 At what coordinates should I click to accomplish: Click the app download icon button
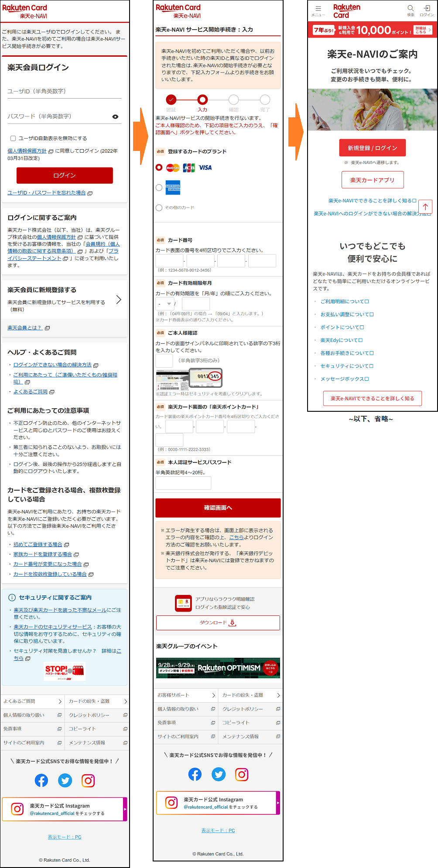click(218, 623)
